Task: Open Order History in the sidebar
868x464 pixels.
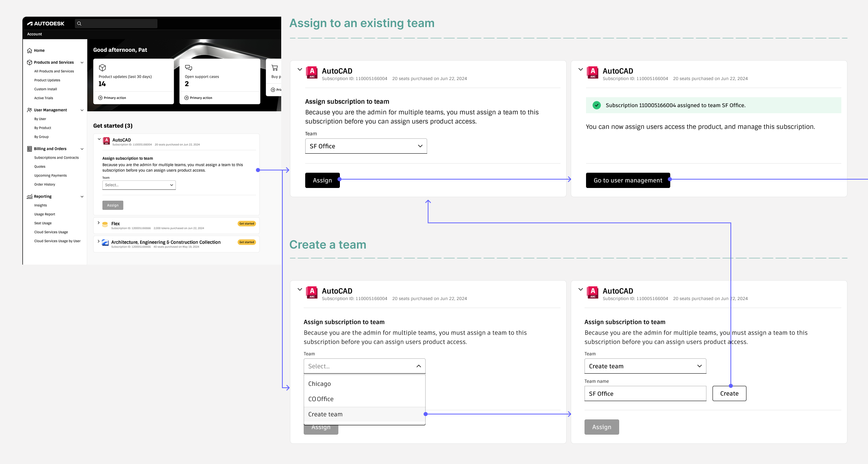Action: (x=45, y=185)
